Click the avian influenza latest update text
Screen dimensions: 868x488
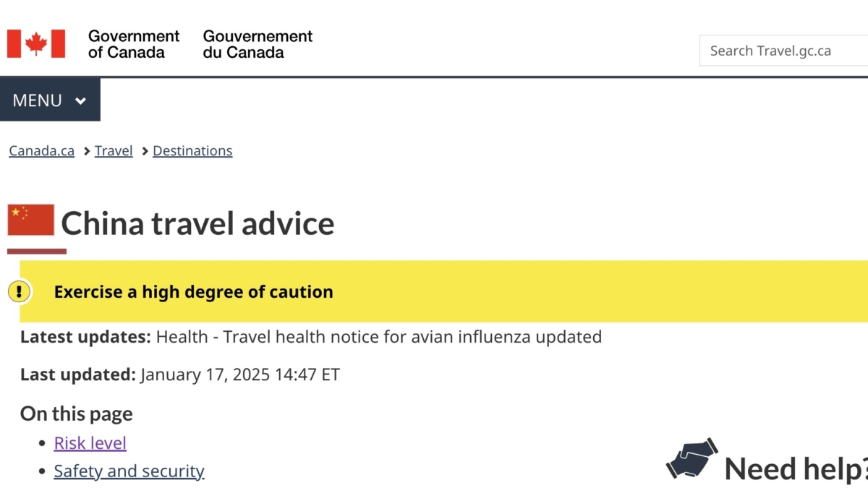coord(379,337)
